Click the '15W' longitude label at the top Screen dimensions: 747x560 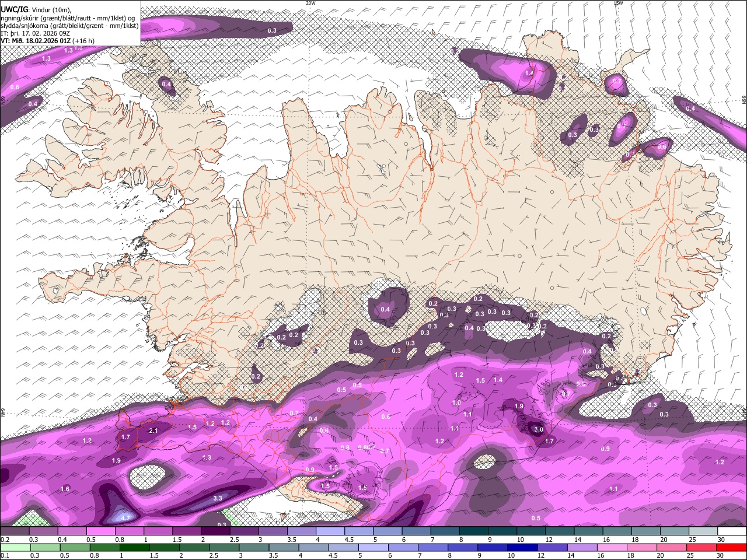(618, 3)
